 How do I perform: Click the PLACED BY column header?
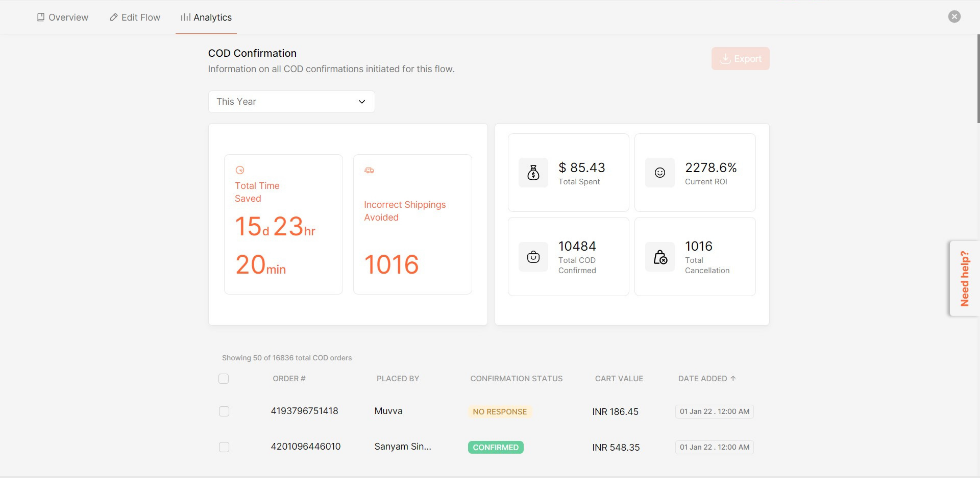[x=398, y=379]
